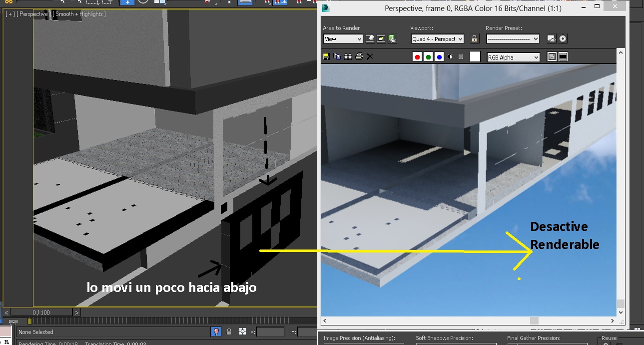This screenshot has width=644, height=345.
Task: Save the rendered image with the disk icon
Action: coord(326,56)
